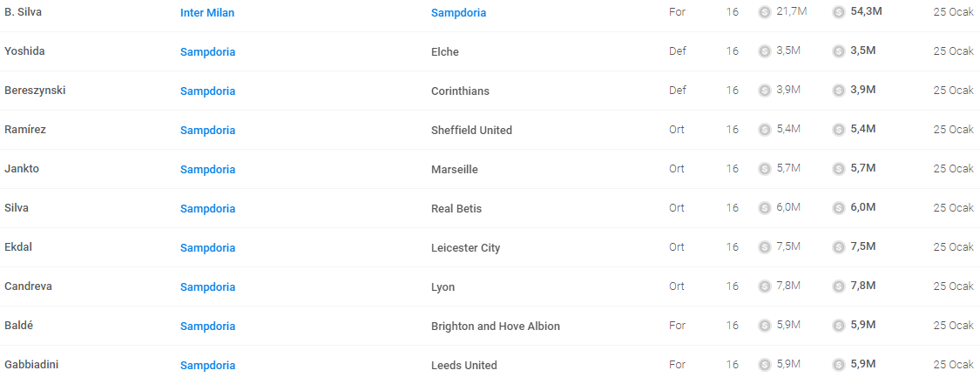Open Sampdoria link in Baldé row
This screenshot has width=980, height=384.
(x=207, y=326)
